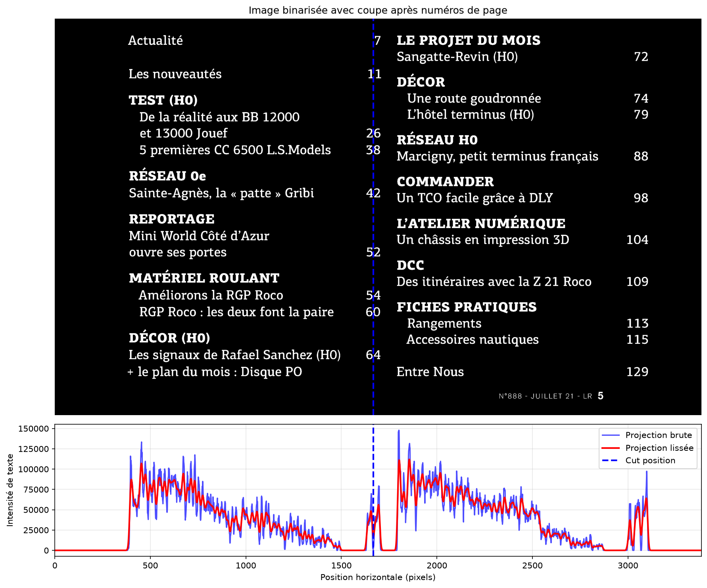This screenshot has height=588, width=707.
Task: Click the "DCC" heading
Action: [410, 265]
